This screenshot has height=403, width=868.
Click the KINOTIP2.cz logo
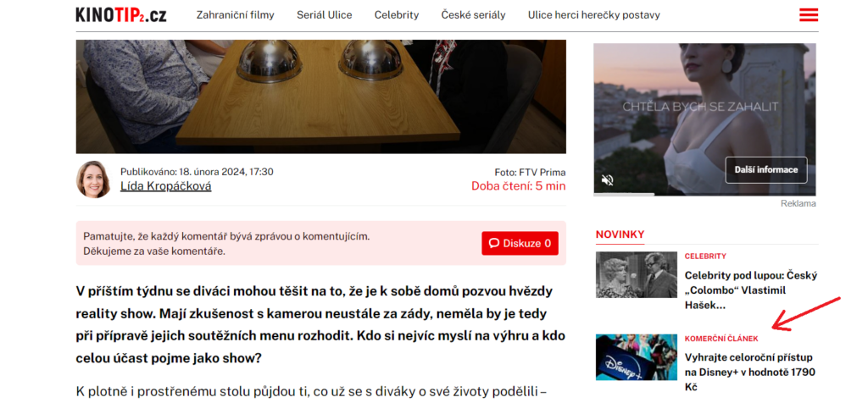coord(121,15)
